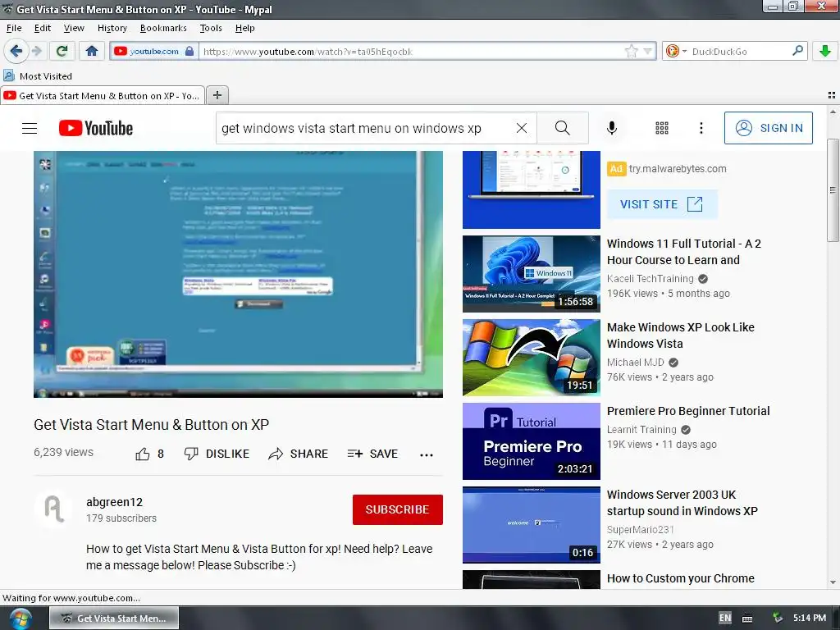The height and width of the screenshot is (630, 840).
Task: Click the SIGN IN button
Action: pyautogui.click(x=768, y=128)
